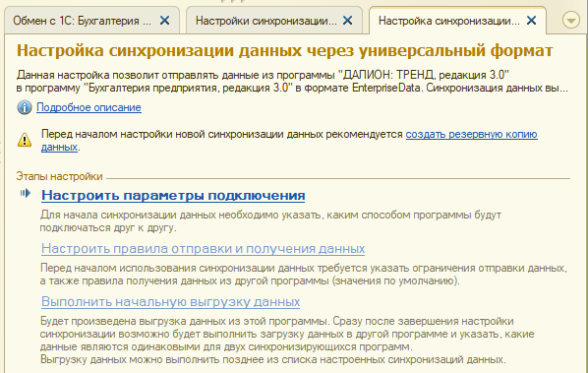The width and height of the screenshot is (588, 373).
Task: Close the middle Настройки синхронизации tab
Action: [x=348, y=21]
